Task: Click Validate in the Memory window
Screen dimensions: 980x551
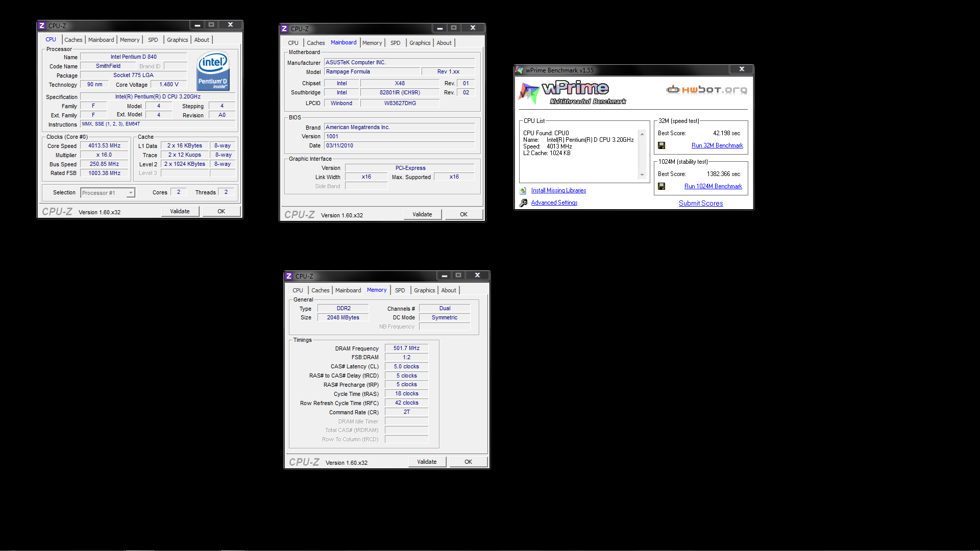Action: 427,462
